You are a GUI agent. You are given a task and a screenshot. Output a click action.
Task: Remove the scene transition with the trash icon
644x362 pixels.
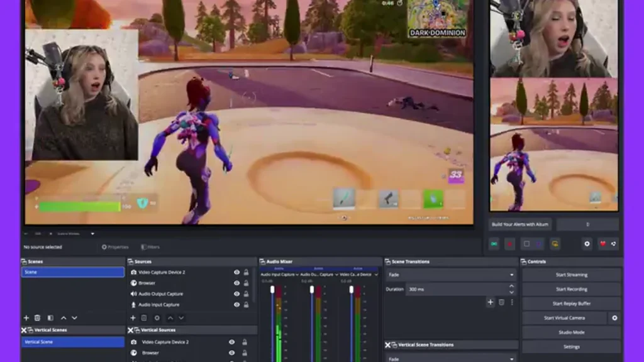tap(501, 302)
